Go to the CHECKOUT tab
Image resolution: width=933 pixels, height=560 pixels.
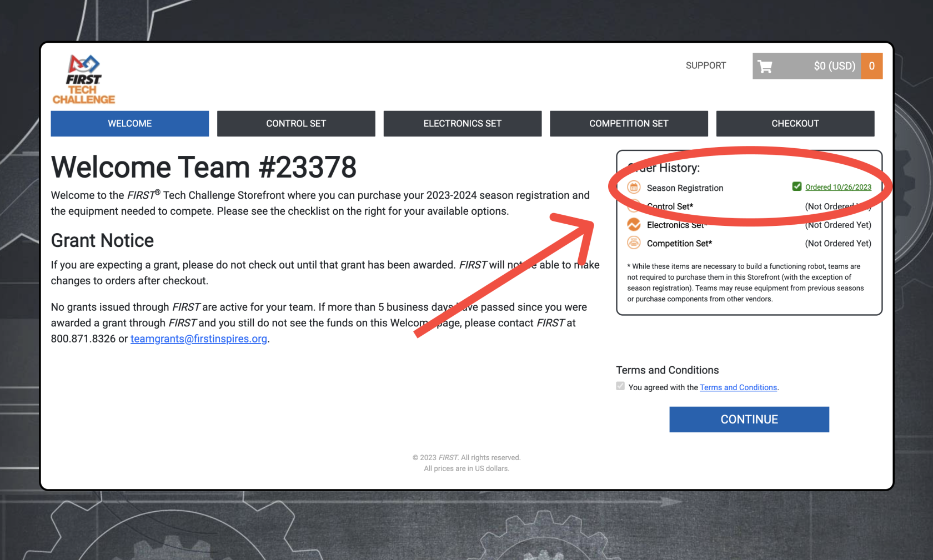click(x=795, y=123)
